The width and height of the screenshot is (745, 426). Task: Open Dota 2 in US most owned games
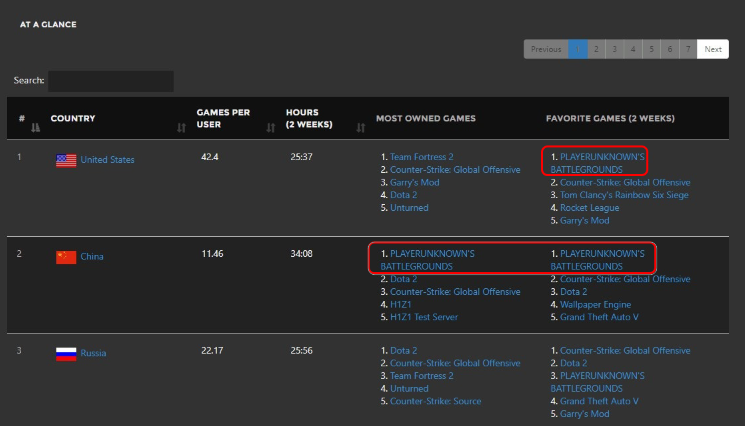pos(403,195)
